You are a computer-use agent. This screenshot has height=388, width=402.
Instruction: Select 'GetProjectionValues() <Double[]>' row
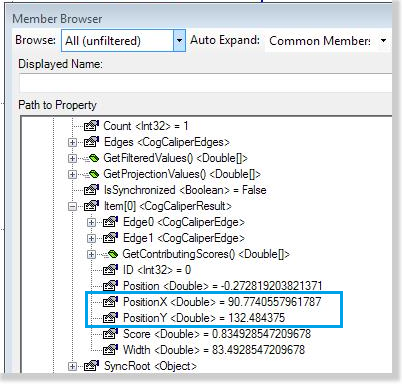(182, 174)
